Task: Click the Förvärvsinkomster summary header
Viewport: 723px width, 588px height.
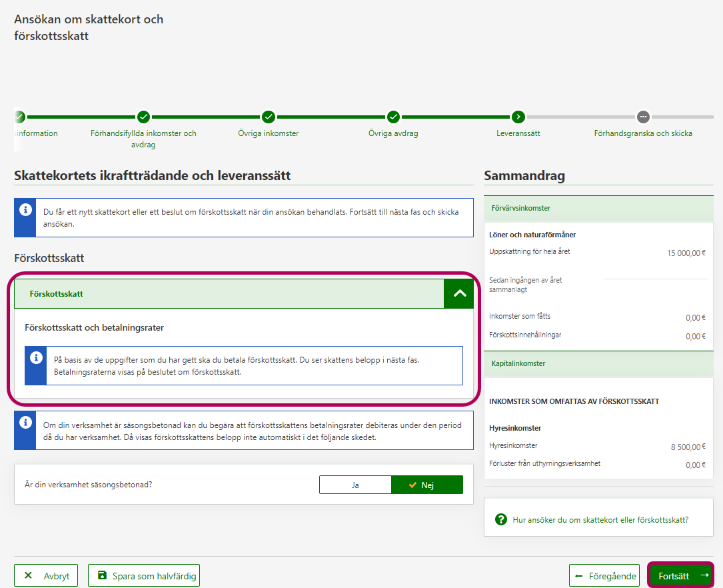Action: coord(598,208)
